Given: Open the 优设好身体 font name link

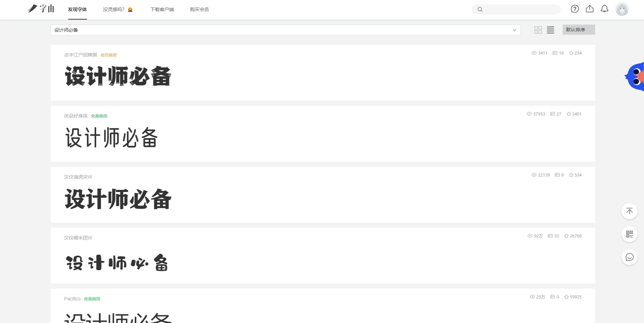Looking at the screenshot, I should click(76, 116).
